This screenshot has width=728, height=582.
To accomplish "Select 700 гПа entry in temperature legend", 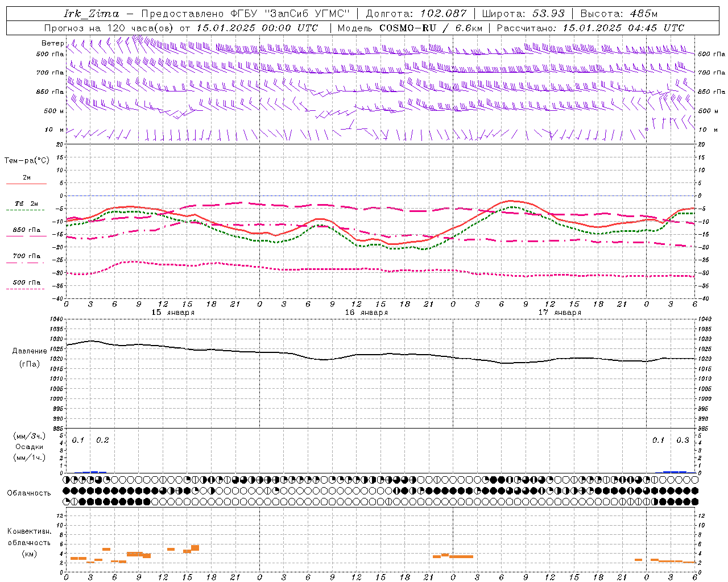I will (27, 256).
